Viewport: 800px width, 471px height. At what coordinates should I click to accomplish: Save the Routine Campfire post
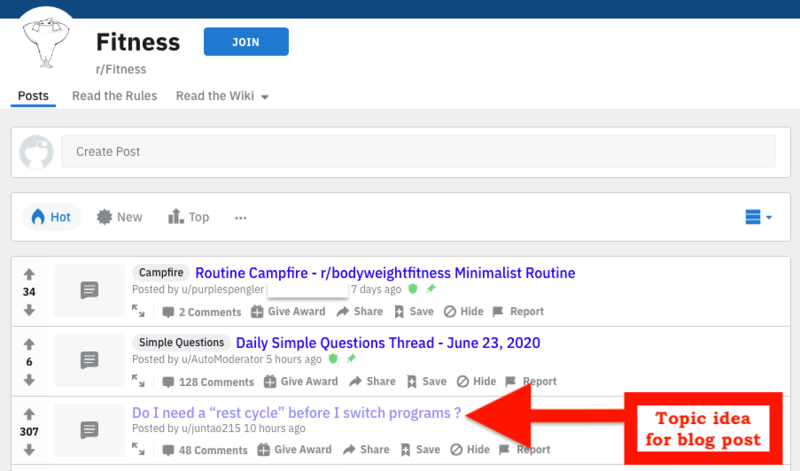(x=414, y=311)
